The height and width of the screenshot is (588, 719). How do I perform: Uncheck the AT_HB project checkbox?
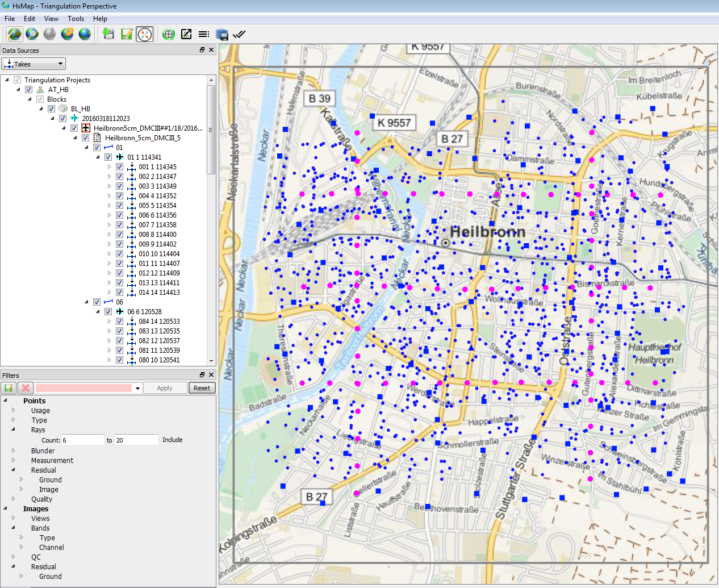29,90
